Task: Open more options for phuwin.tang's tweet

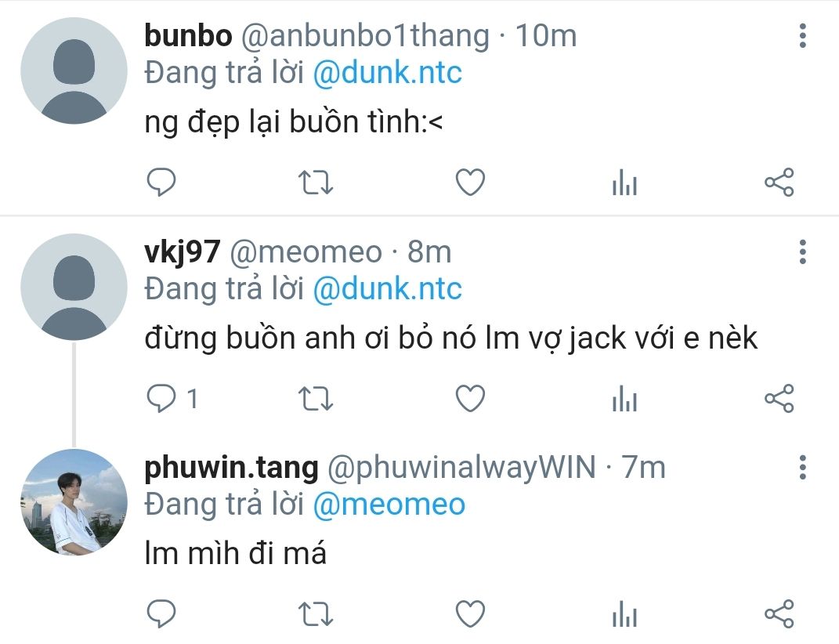Action: 803,468
